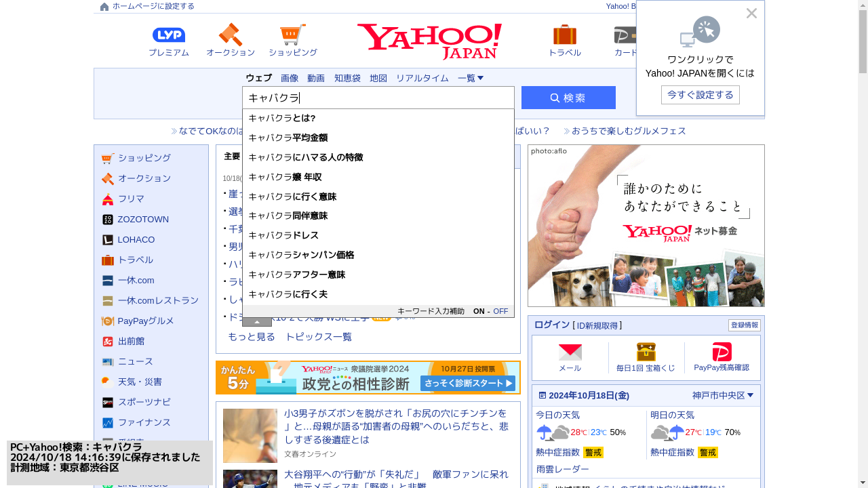Select the 知恵袋 search tab
868x488 pixels.
click(347, 78)
